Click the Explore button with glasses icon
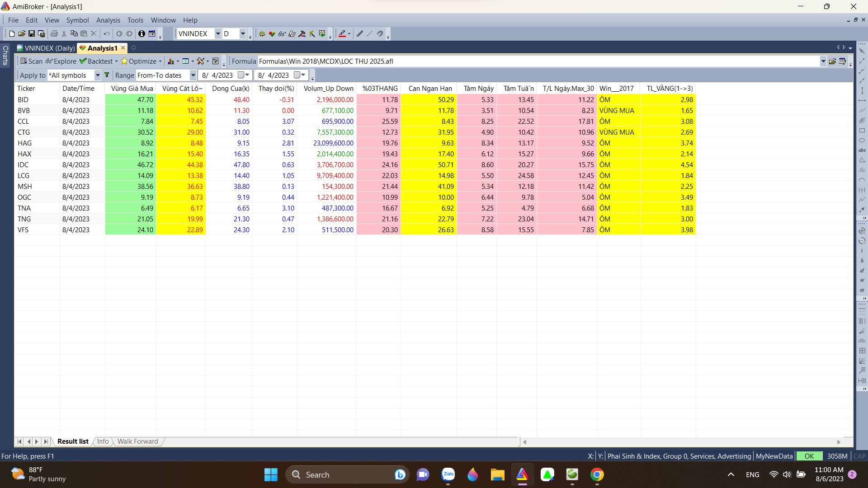The width and height of the screenshot is (868, 488). click(61, 61)
